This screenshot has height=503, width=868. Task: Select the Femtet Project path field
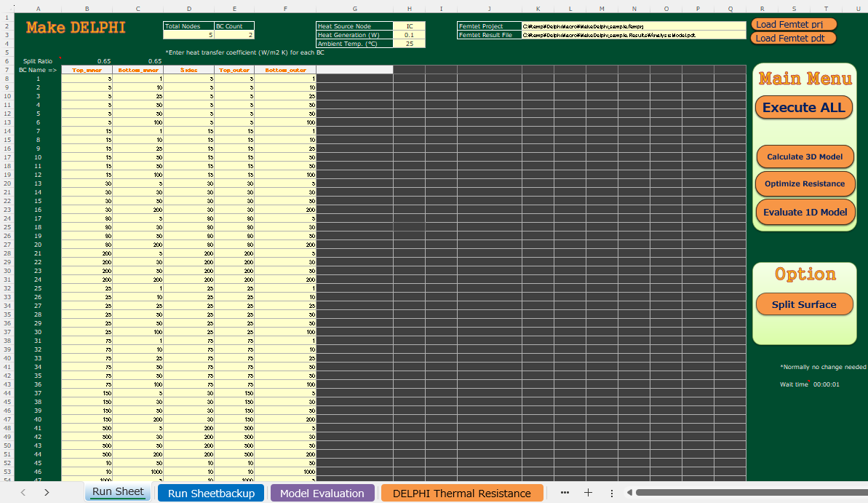633,26
